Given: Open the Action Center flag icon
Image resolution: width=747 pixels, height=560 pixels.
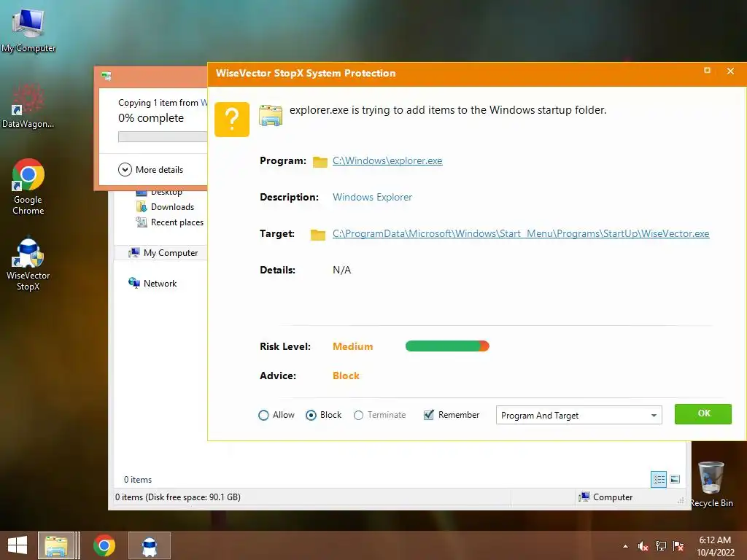Looking at the screenshot, I should [678, 546].
